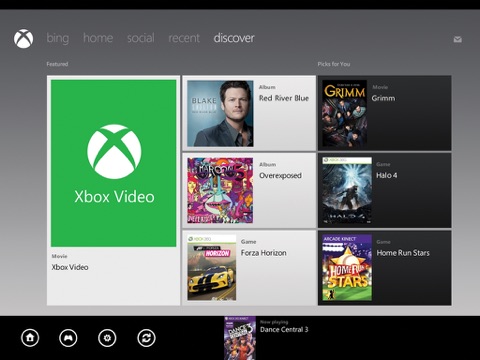This screenshot has height=360, width=480.
Task: Click Xbox Video caption under green tile
Action: 70,267
